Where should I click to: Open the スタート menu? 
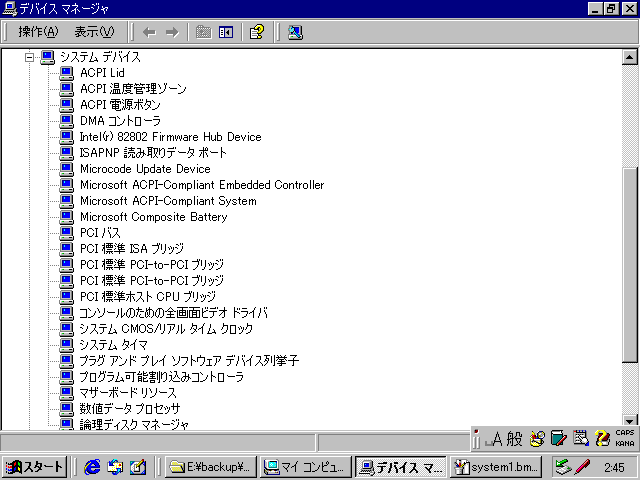(x=34, y=467)
